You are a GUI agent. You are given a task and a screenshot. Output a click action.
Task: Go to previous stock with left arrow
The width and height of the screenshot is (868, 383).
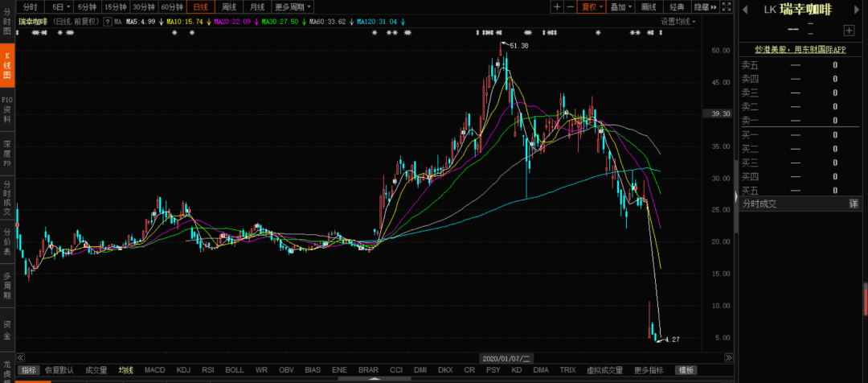pos(746,10)
